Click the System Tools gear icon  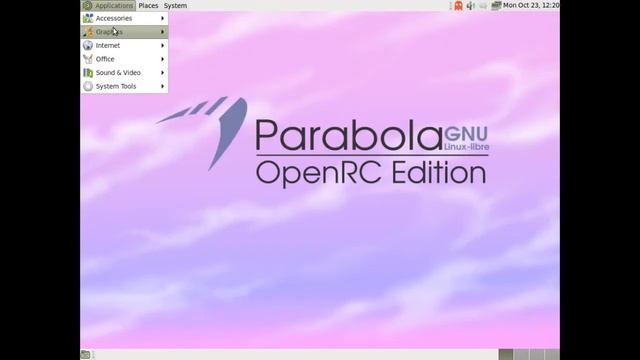click(x=88, y=86)
